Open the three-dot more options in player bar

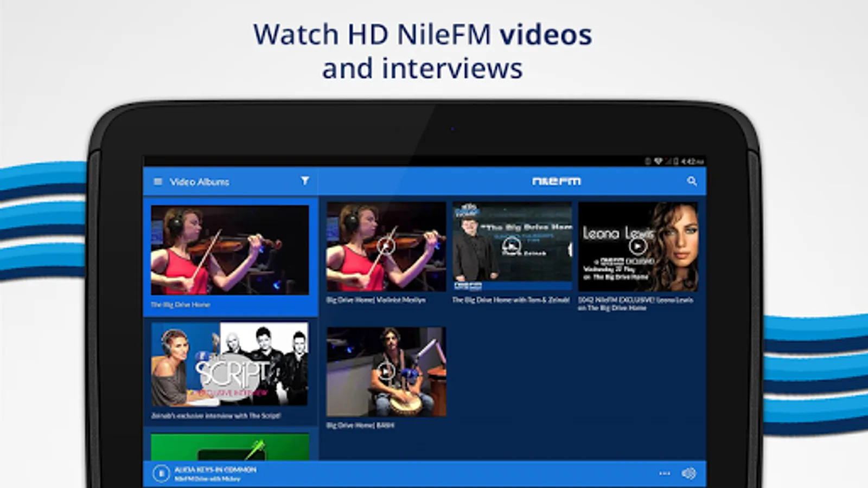pos(665,473)
